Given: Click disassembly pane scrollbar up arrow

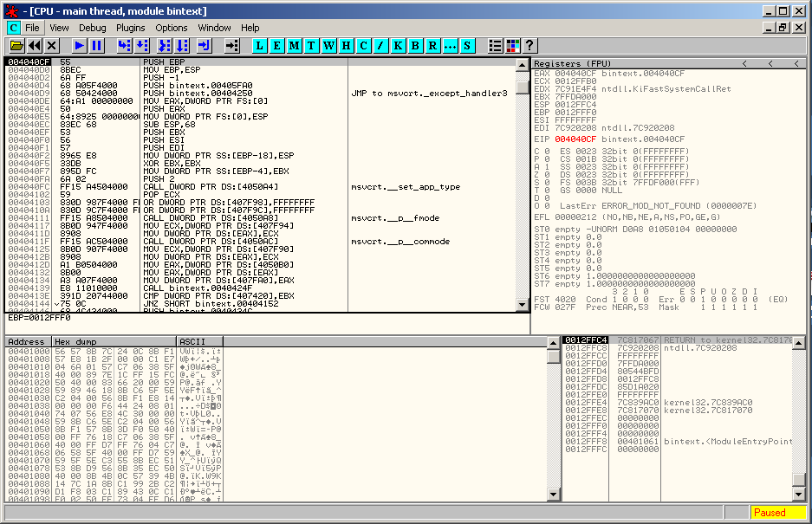Looking at the screenshot, I should pos(522,65).
